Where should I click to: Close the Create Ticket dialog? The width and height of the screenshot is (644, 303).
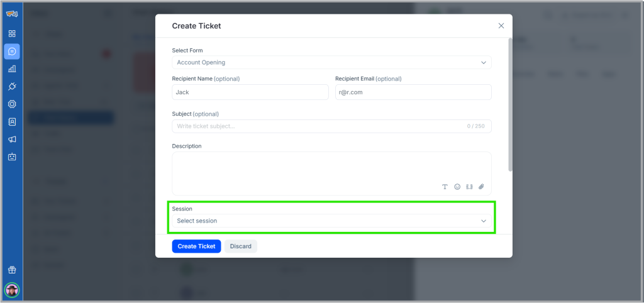click(x=501, y=25)
